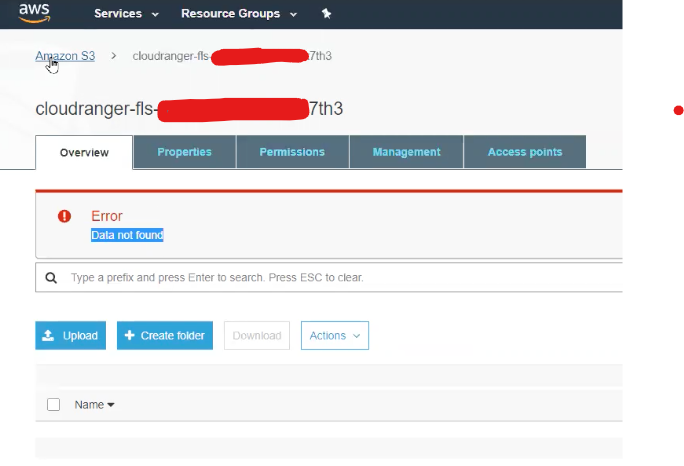Click the red Error heading
This screenshot has height=466, width=684.
pos(107,216)
